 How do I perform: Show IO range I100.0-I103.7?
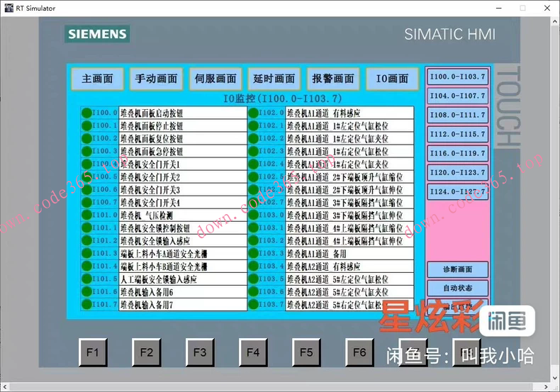click(457, 77)
